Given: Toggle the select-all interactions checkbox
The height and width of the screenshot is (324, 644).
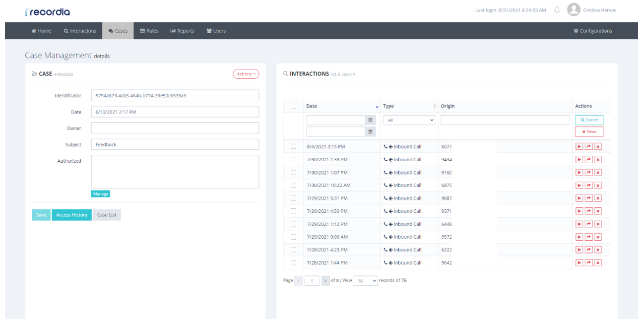Looking at the screenshot, I should click(293, 106).
